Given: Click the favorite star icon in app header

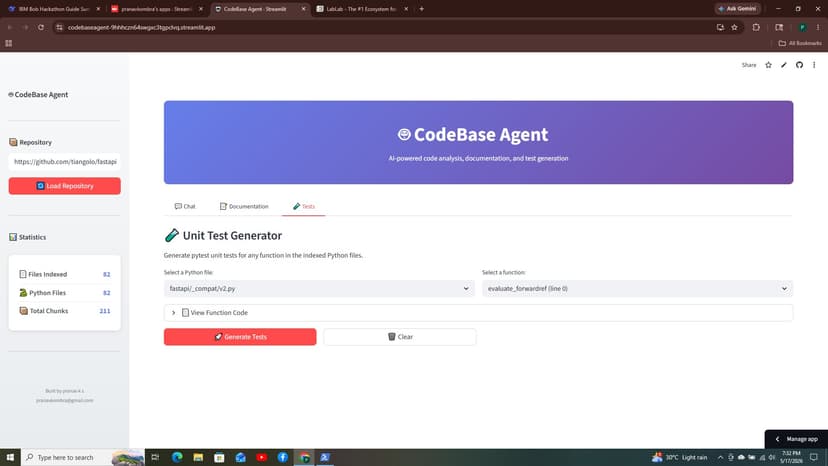Looking at the screenshot, I should (x=768, y=65).
